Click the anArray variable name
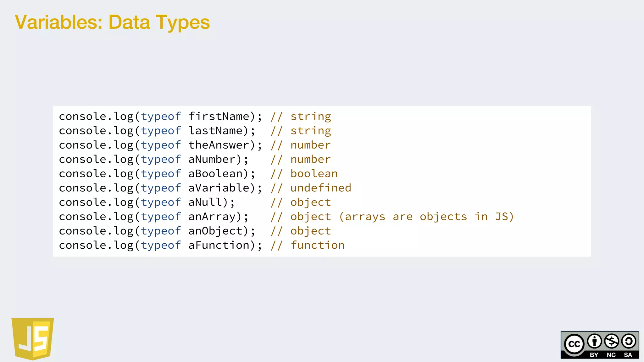This screenshot has width=644, height=362. (x=212, y=217)
